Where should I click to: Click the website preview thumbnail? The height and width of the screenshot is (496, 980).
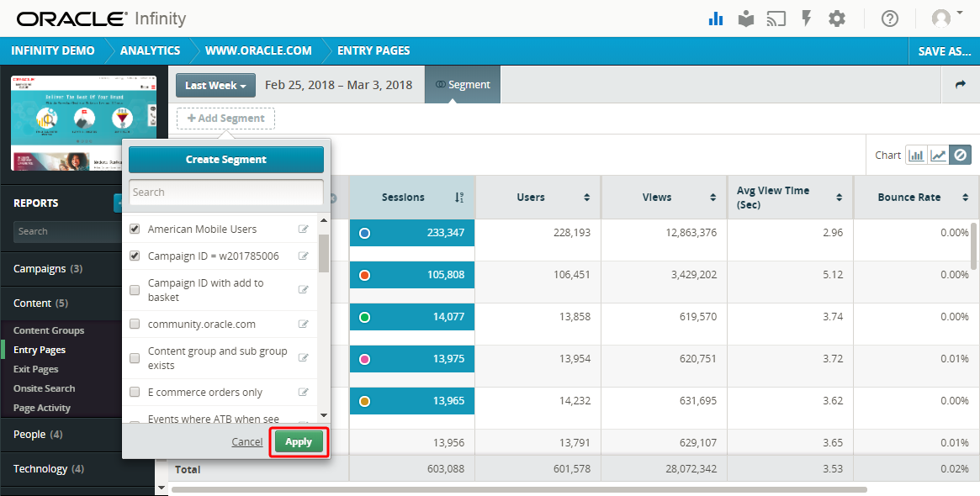point(84,123)
